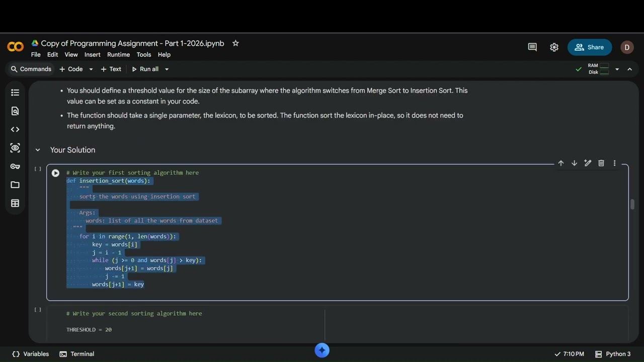644x362 pixels.
Task: Delete the selected code cell
Action: click(x=601, y=163)
